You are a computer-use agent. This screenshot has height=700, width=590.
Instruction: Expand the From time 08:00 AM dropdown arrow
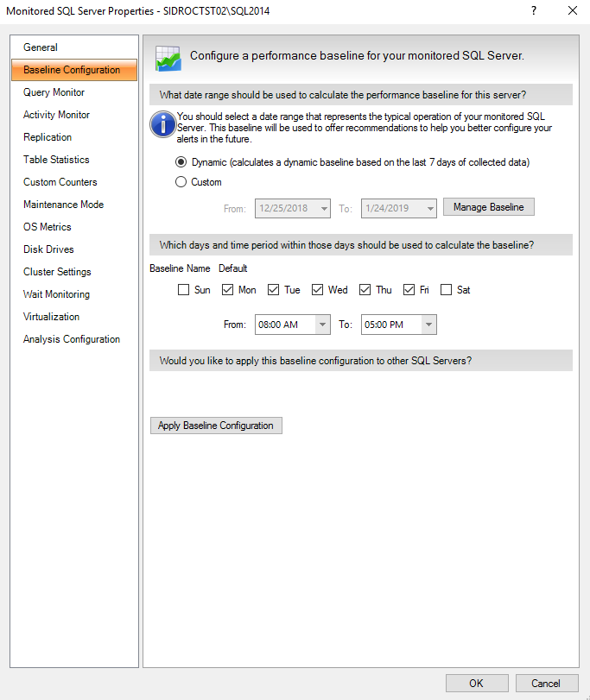tap(322, 325)
